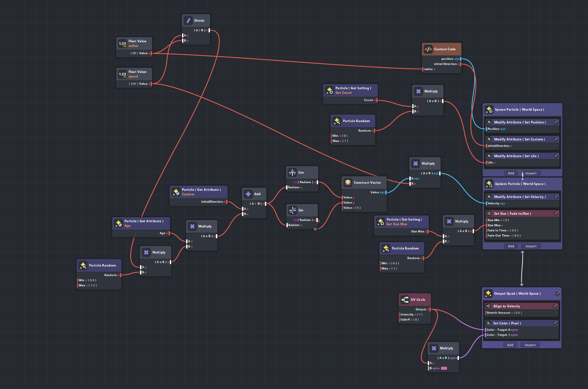Click Add in Output Quad block
The height and width of the screenshot is (389, 588).
[x=510, y=345]
